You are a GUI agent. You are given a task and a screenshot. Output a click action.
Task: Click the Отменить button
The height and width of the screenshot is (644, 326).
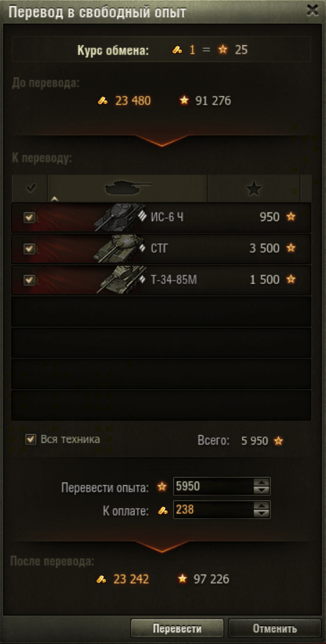tap(274, 628)
